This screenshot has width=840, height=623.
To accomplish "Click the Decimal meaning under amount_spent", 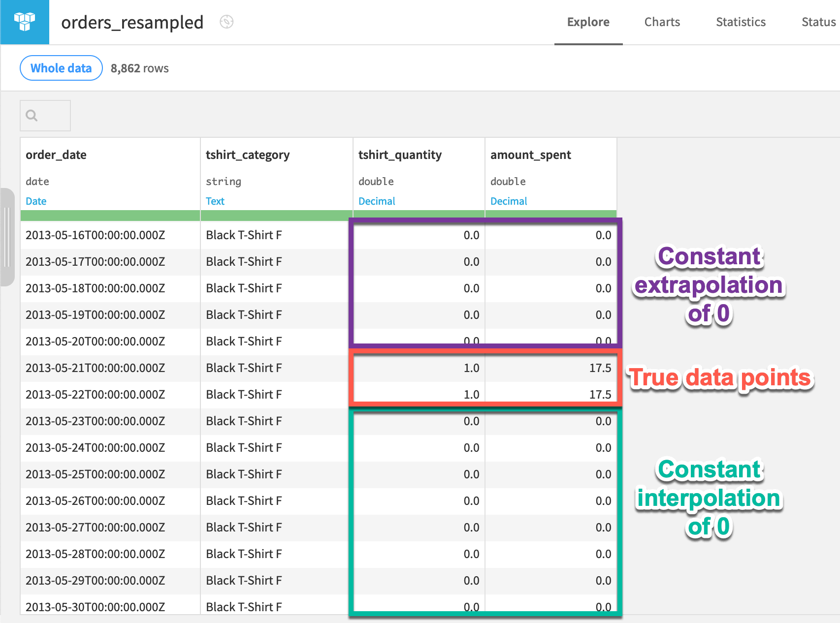I will pyautogui.click(x=509, y=201).
